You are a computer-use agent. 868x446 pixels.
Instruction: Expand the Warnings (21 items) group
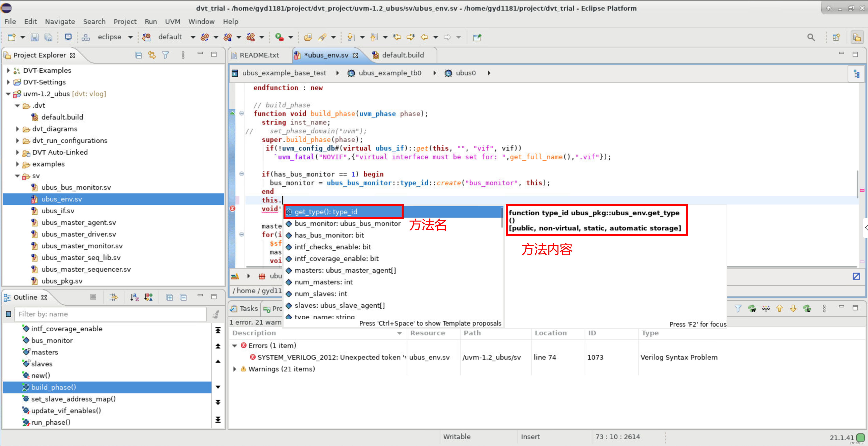235,369
